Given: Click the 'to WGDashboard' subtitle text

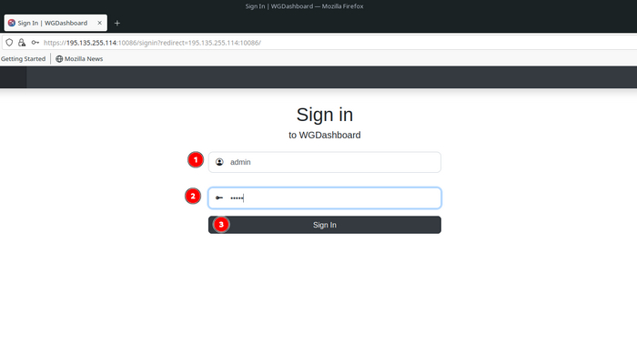Looking at the screenshot, I should click(x=325, y=136).
